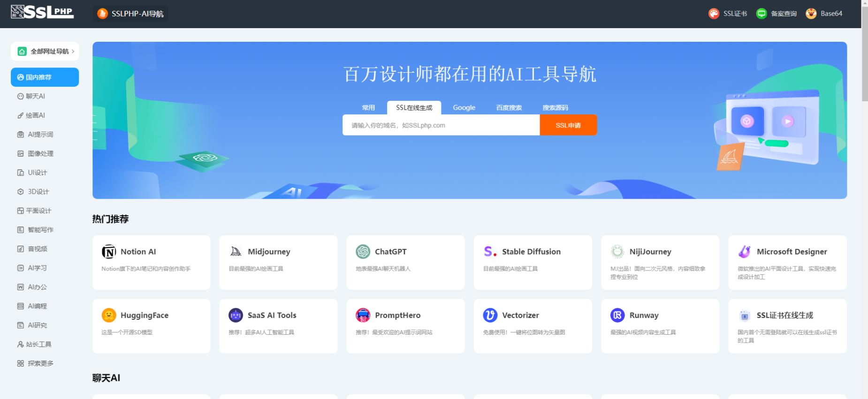Click the 热门推荐 section heading
Screen dimensions: 868x399
pyautogui.click(x=110, y=219)
